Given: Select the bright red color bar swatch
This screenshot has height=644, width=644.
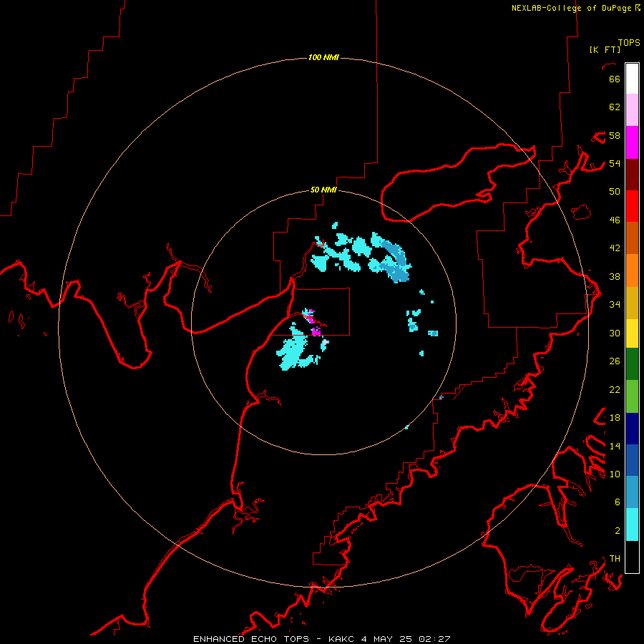Looking at the screenshot, I should (x=632, y=206).
